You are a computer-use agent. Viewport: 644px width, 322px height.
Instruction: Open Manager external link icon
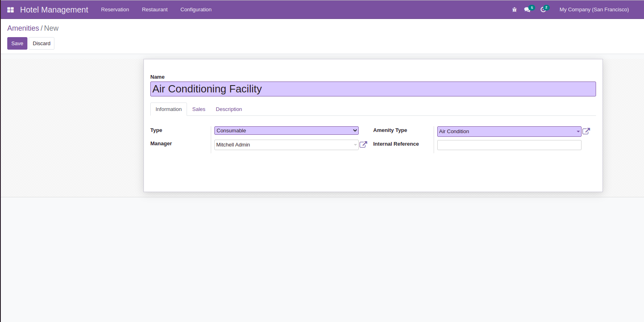click(x=363, y=144)
